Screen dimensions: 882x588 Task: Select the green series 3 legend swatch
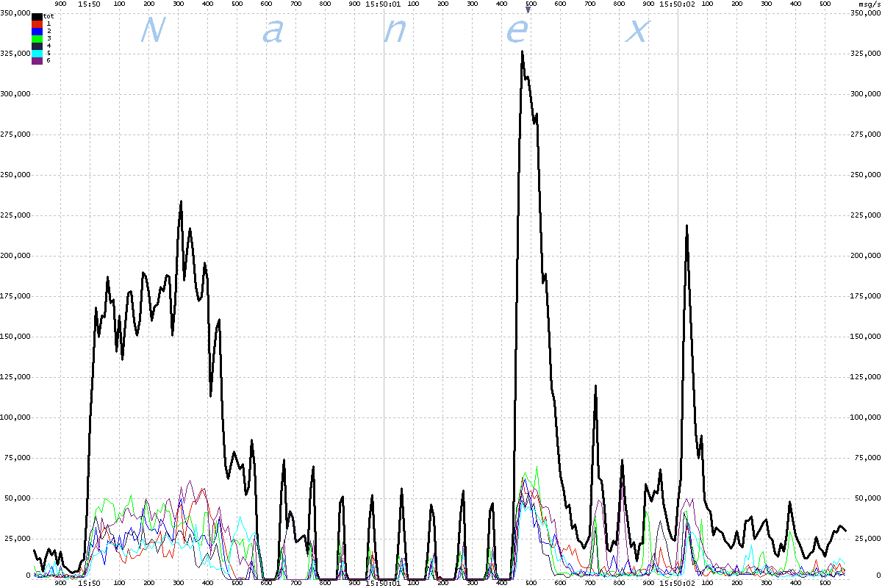(37, 38)
